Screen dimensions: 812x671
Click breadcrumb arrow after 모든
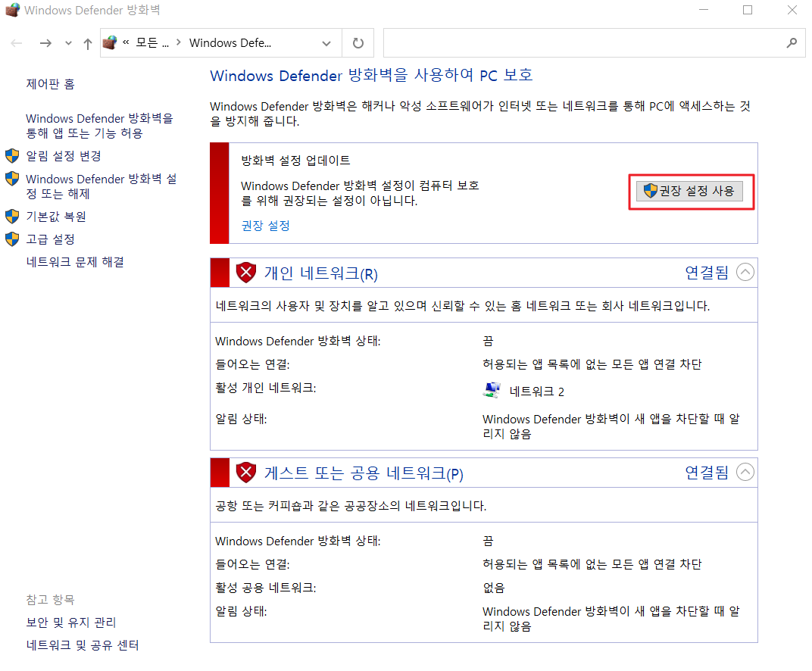(179, 42)
